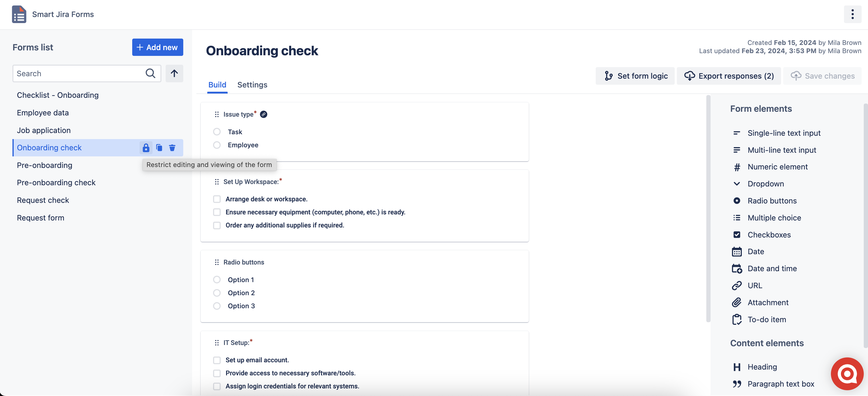Click the linked-field icon beside Issue type

pyautogui.click(x=264, y=114)
